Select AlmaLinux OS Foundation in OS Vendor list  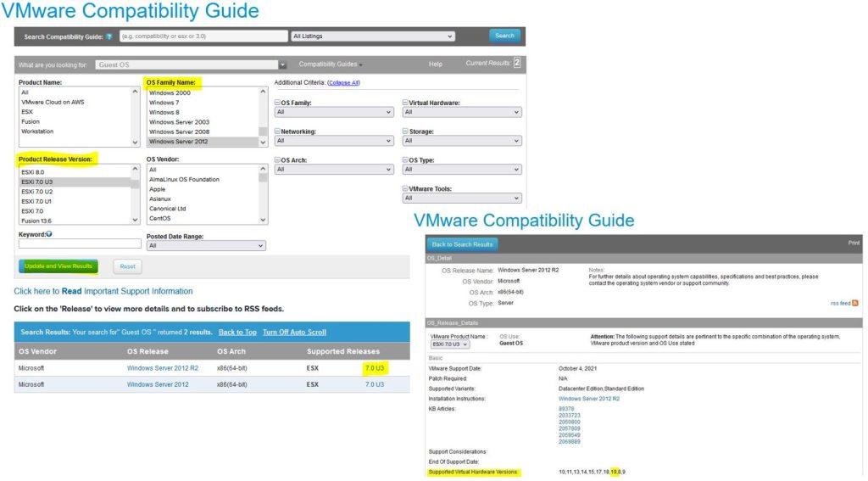tap(203, 180)
